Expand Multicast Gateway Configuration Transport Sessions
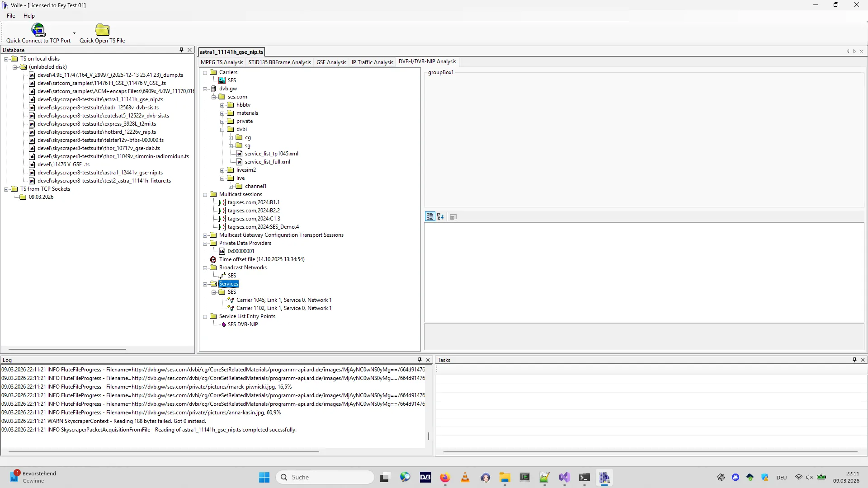This screenshot has height=488, width=868. 205,235
